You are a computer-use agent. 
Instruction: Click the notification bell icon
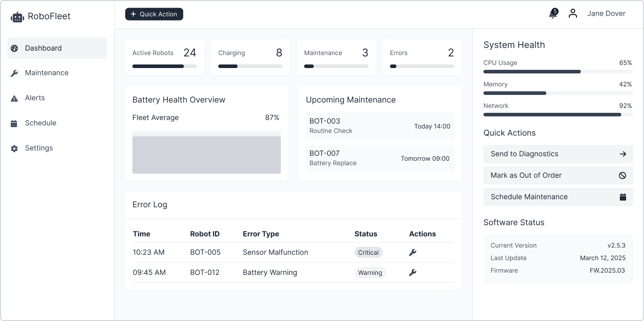tap(553, 14)
